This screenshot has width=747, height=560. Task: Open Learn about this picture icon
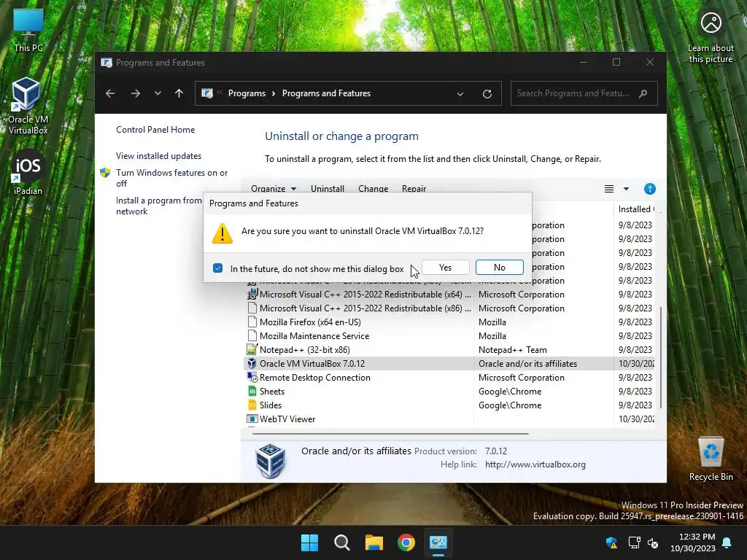(x=711, y=37)
